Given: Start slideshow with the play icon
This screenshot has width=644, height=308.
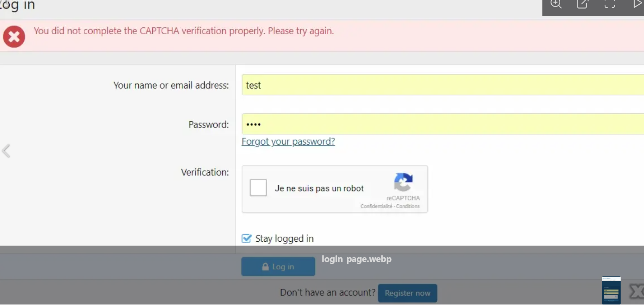Looking at the screenshot, I should 637,4.
